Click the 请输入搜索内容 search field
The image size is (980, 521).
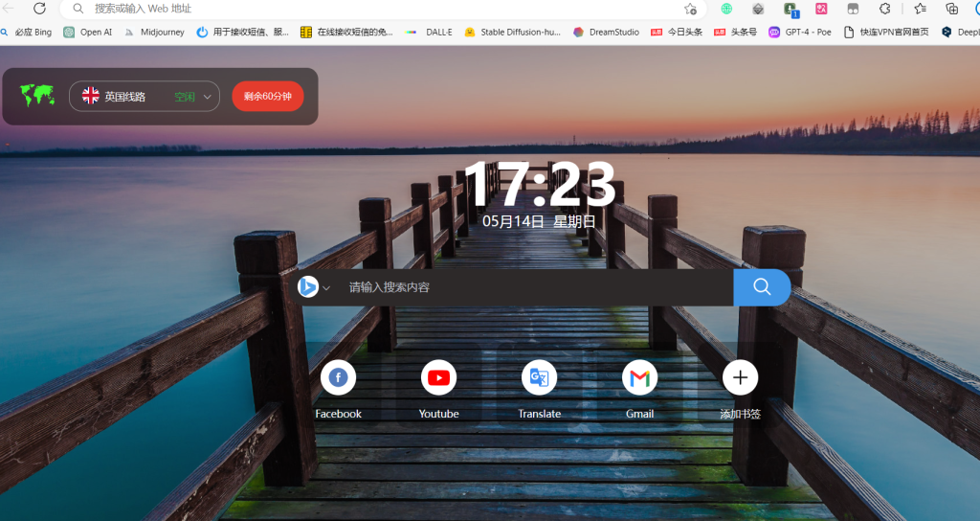(538, 287)
